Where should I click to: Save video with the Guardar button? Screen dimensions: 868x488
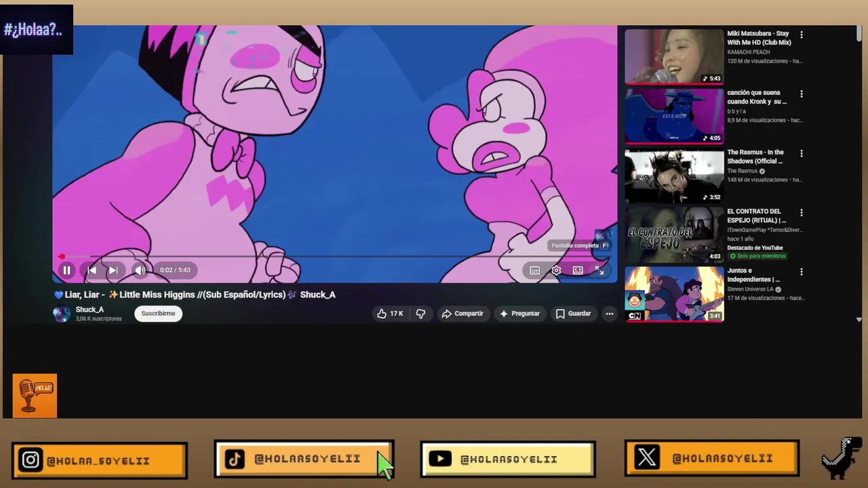pyautogui.click(x=573, y=313)
